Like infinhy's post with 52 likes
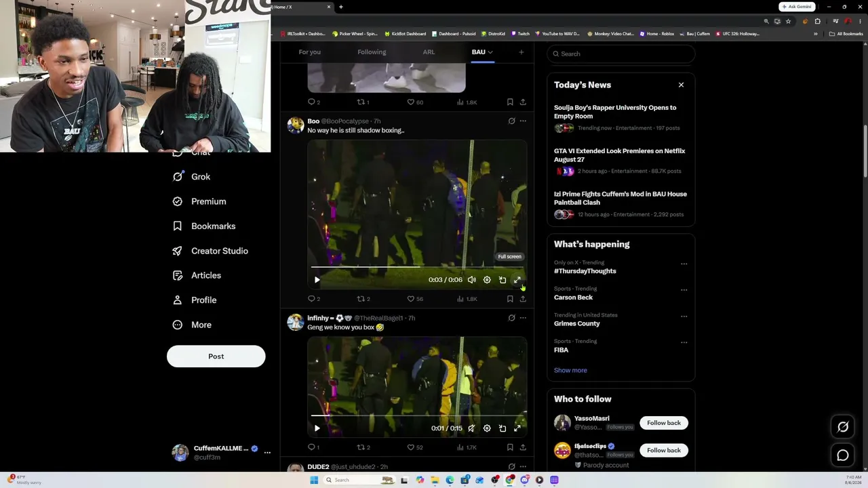The image size is (868, 488). click(414, 447)
